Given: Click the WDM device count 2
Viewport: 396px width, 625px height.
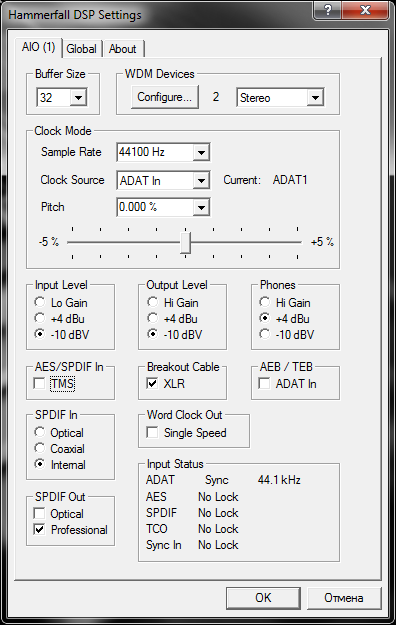Looking at the screenshot, I should click(x=216, y=97).
